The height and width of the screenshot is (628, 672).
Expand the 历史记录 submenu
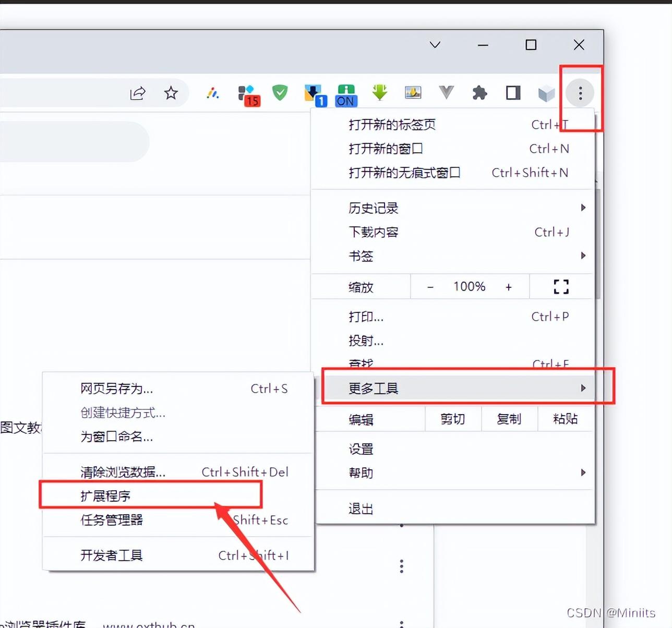click(x=453, y=208)
